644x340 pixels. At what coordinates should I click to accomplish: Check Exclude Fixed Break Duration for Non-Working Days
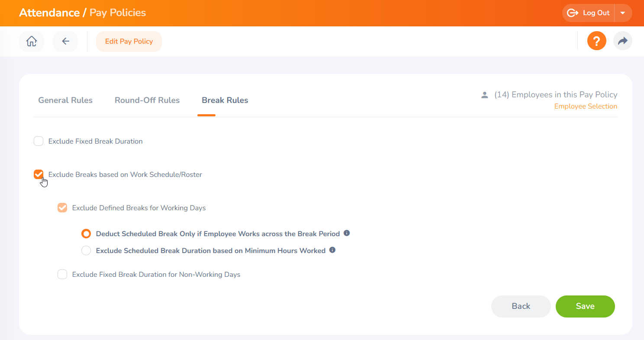[x=63, y=274]
